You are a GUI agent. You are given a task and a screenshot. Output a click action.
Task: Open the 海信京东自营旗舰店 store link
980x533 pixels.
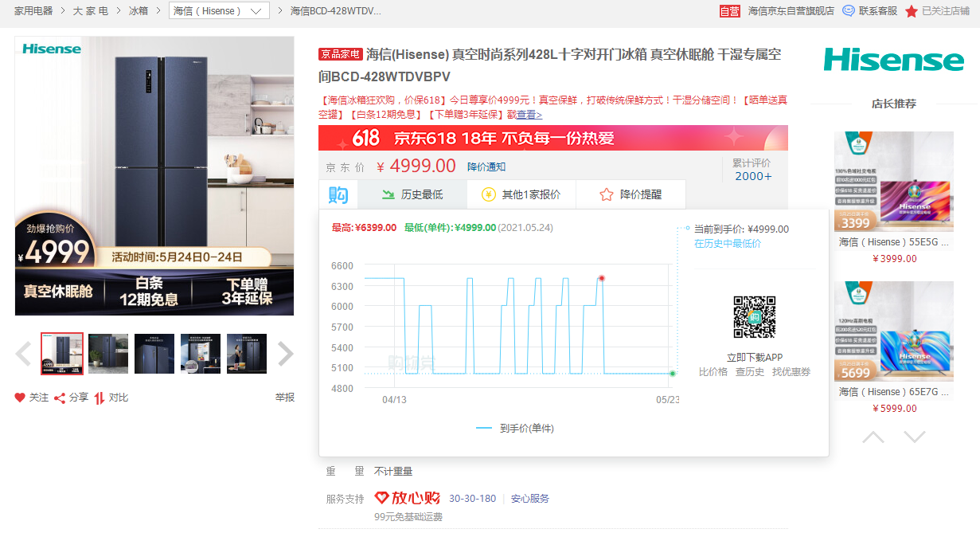(791, 11)
